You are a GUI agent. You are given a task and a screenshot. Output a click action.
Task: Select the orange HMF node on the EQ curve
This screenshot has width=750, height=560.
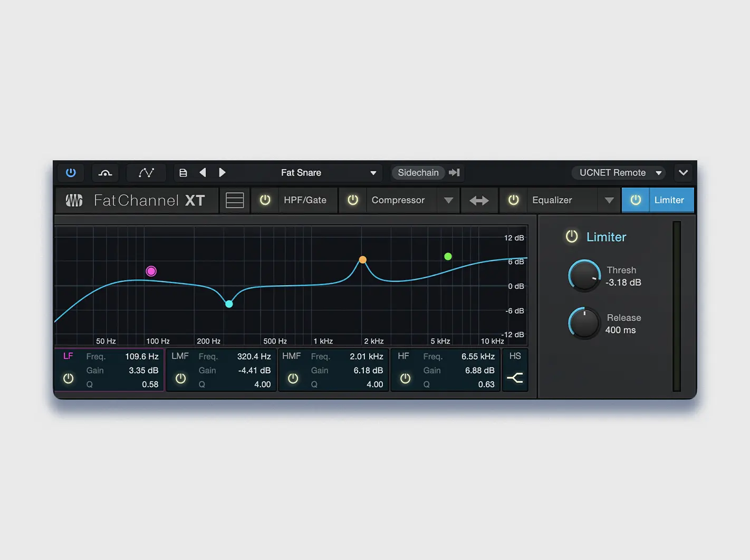tap(362, 259)
